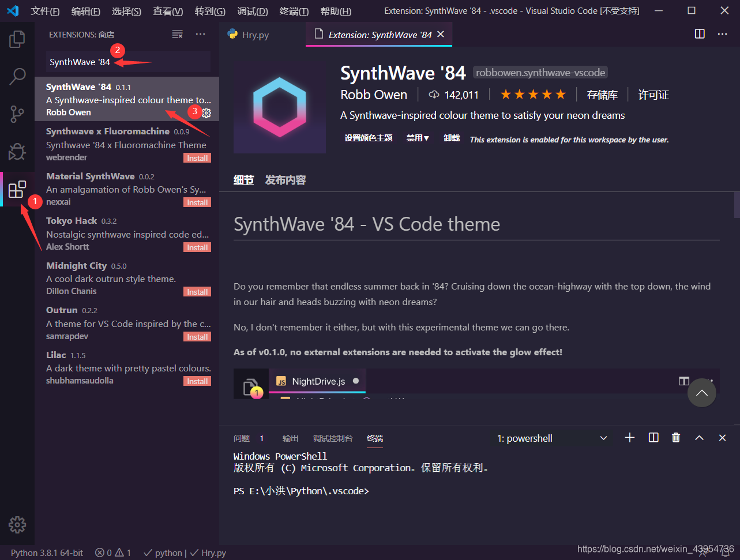Open the Manage gear in activity bar
This screenshot has width=740, height=560.
point(17,525)
